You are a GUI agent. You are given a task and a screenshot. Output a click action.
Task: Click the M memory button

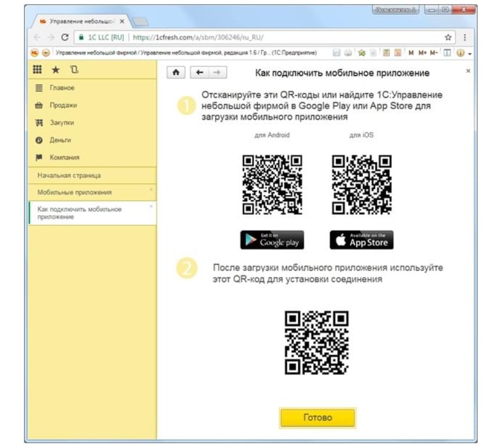pyautogui.click(x=411, y=53)
